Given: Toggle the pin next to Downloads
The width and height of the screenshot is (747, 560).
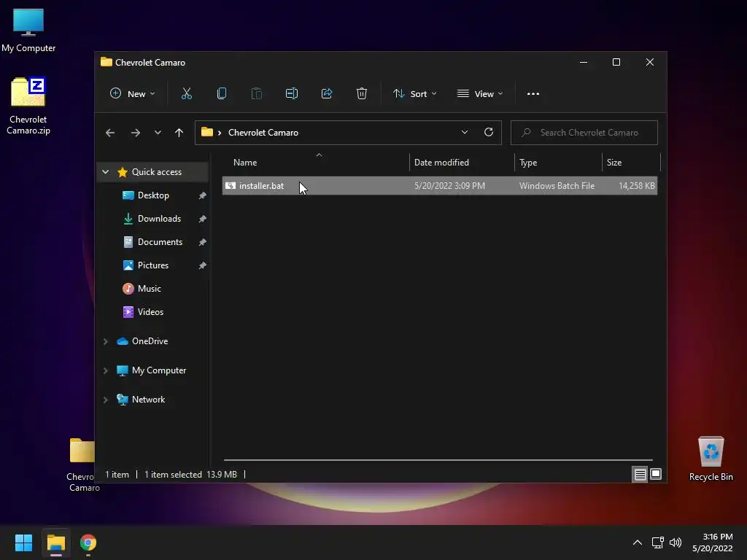Looking at the screenshot, I should pos(203,219).
